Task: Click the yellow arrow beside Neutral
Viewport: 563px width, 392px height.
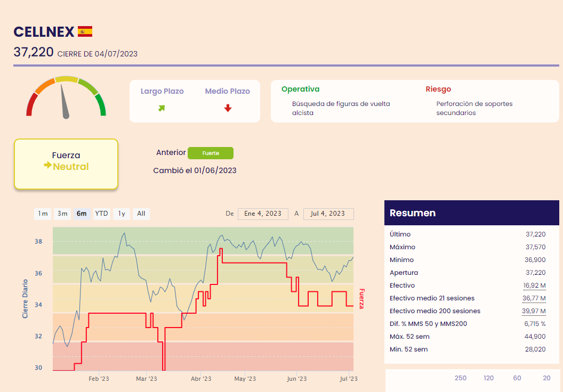Action: (48, 165)
